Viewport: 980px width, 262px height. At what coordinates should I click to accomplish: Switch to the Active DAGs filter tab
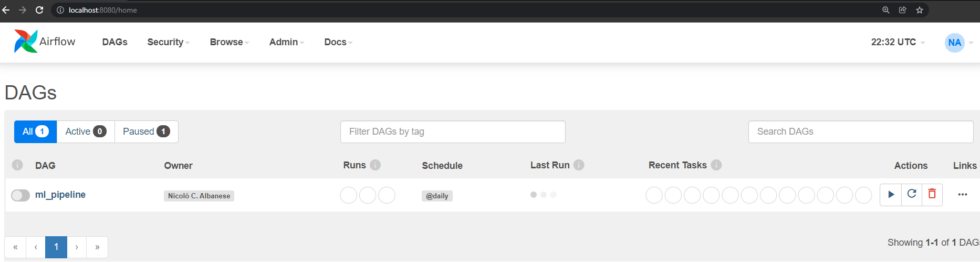click(86, 132)
